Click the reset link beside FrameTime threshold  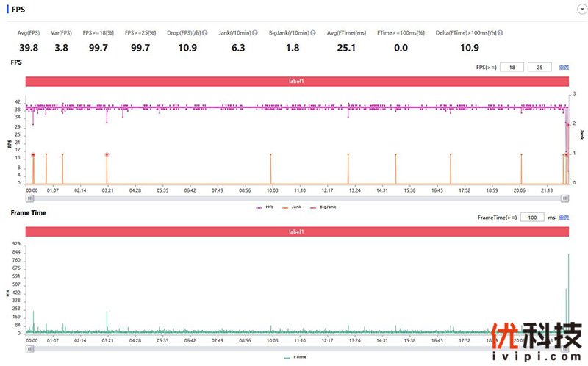click(x=564, y=218)
